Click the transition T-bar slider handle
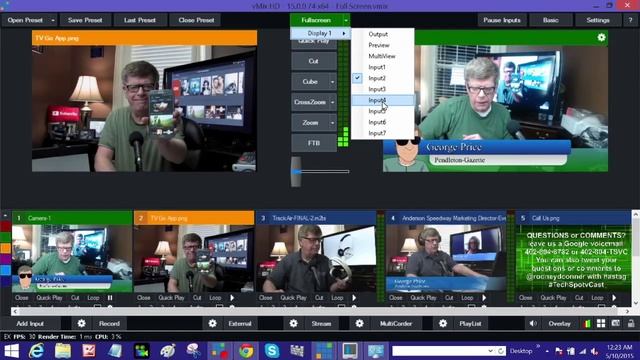Screen dimensions: 640x360 point(296,172)
